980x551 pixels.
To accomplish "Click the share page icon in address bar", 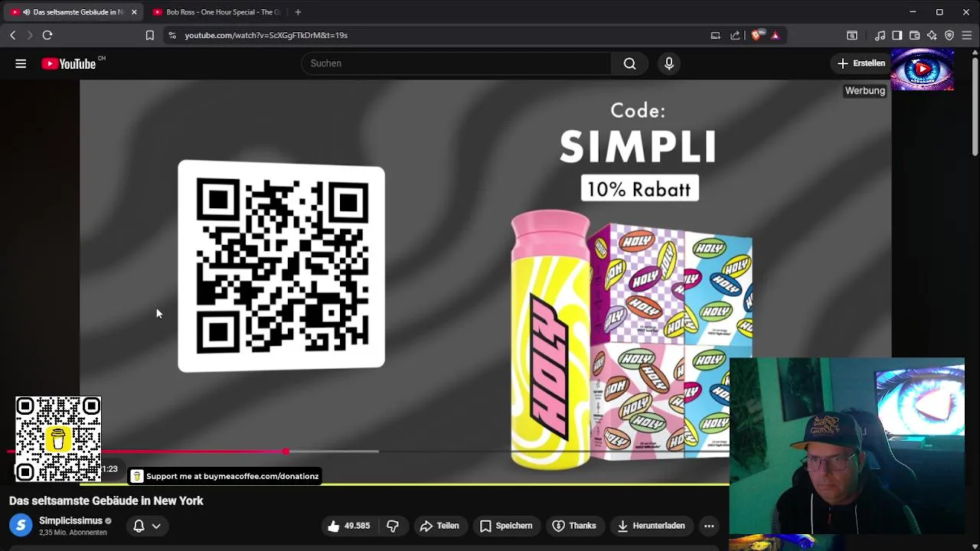I will (736, 35).
